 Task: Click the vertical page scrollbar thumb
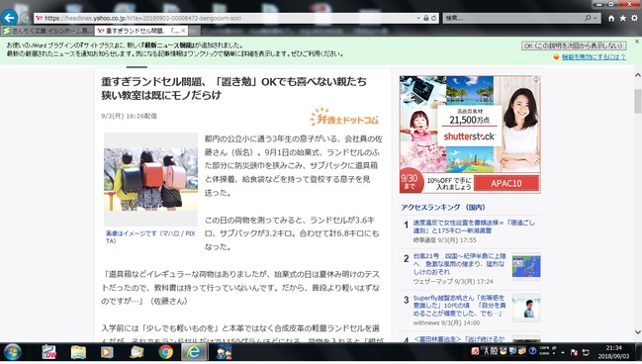(x=637, y=101)
